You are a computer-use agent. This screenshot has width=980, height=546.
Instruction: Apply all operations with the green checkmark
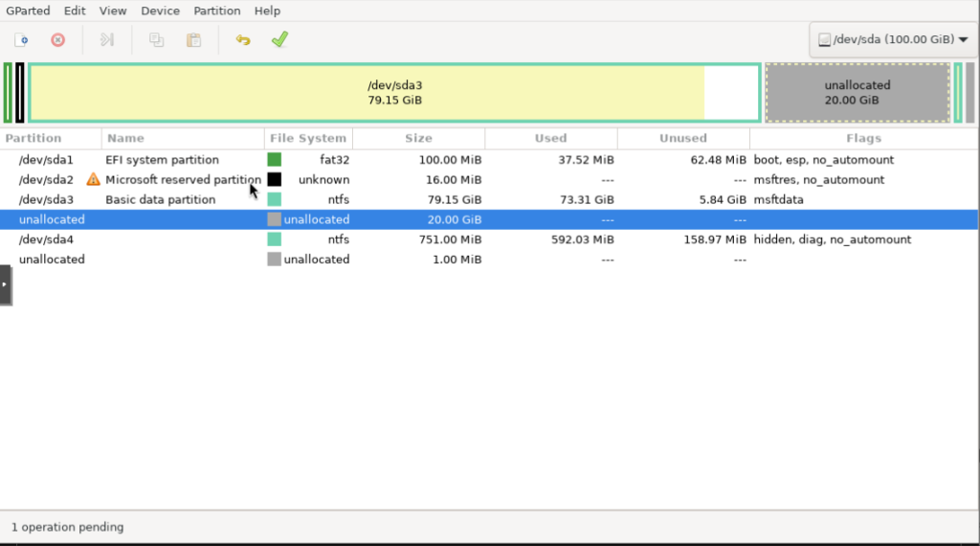pyautogui.click(x=279, y=39)
